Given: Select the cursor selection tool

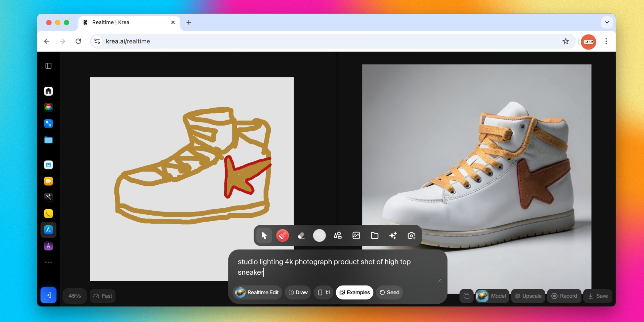Looking at the screenshot, I should (264, 235).
